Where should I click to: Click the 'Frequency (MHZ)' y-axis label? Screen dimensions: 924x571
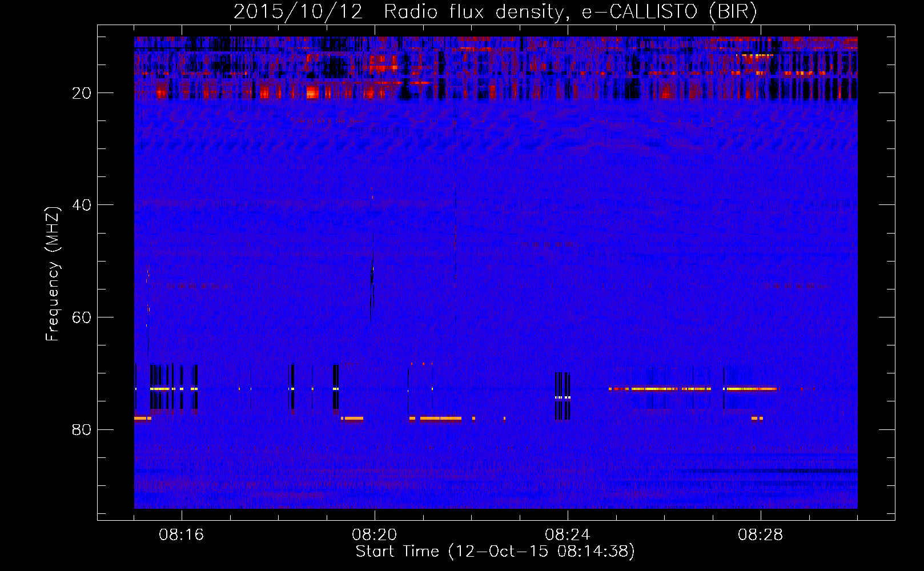53,274
